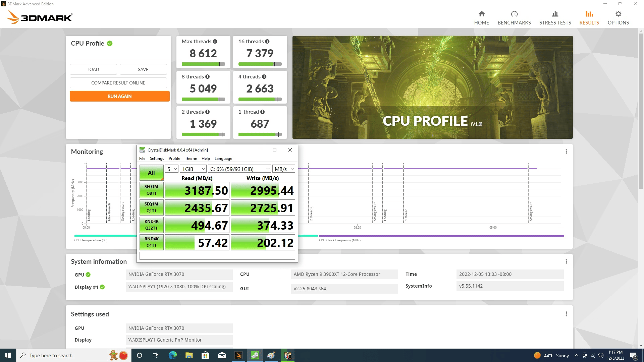Open the 1GiB test size dropdown
Screen dimensions: 644x362
pyautogui.click(x=193, y=169)
